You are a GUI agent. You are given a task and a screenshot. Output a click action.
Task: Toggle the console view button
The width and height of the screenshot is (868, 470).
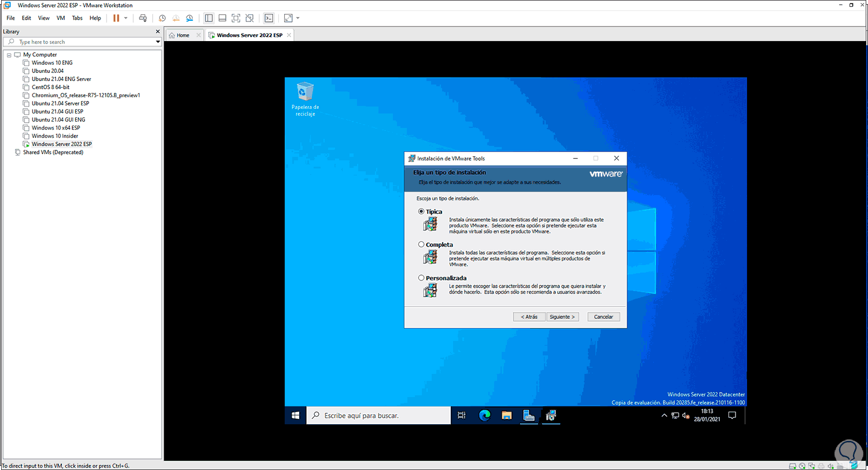(269, 18)
